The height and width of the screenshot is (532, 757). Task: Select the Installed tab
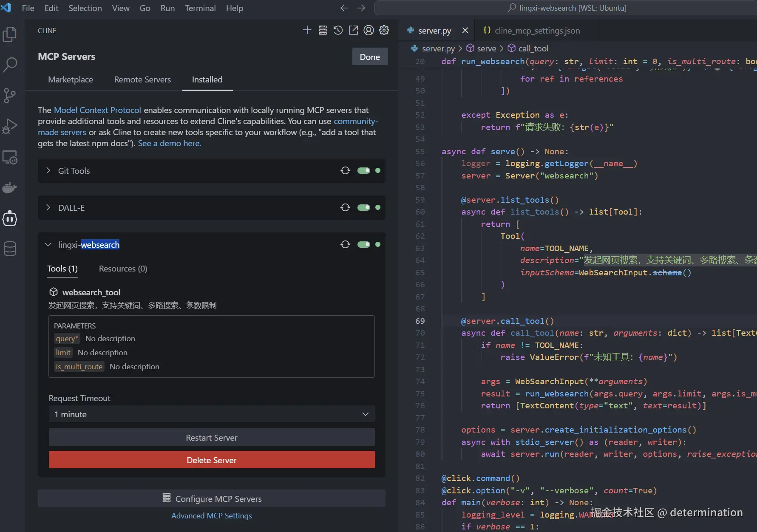(207, 79)
